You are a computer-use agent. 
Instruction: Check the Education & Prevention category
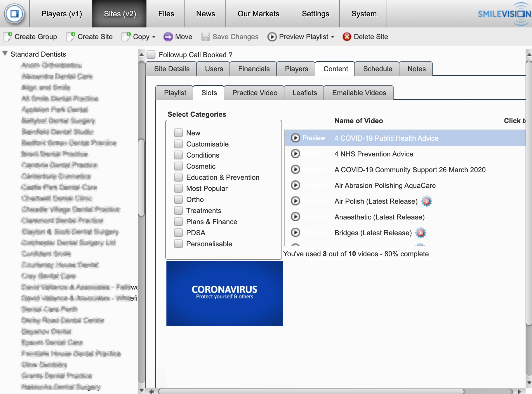tap(178, 177)
